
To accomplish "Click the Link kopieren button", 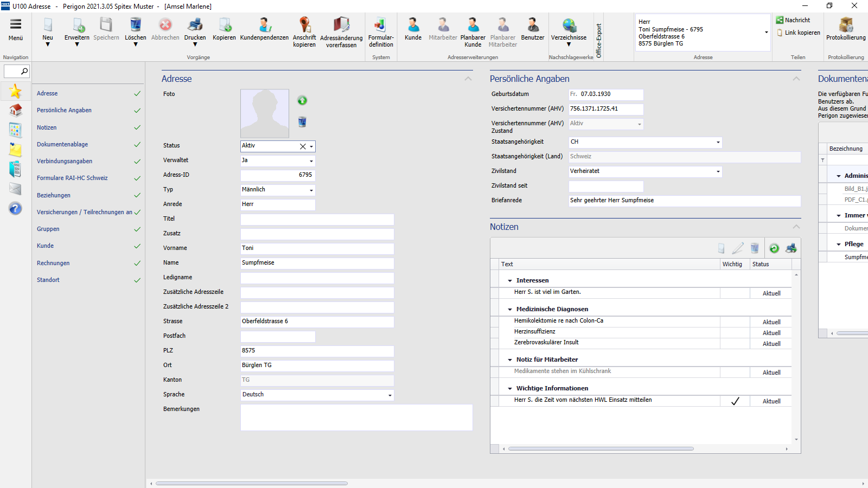I will tap(798, 33).
